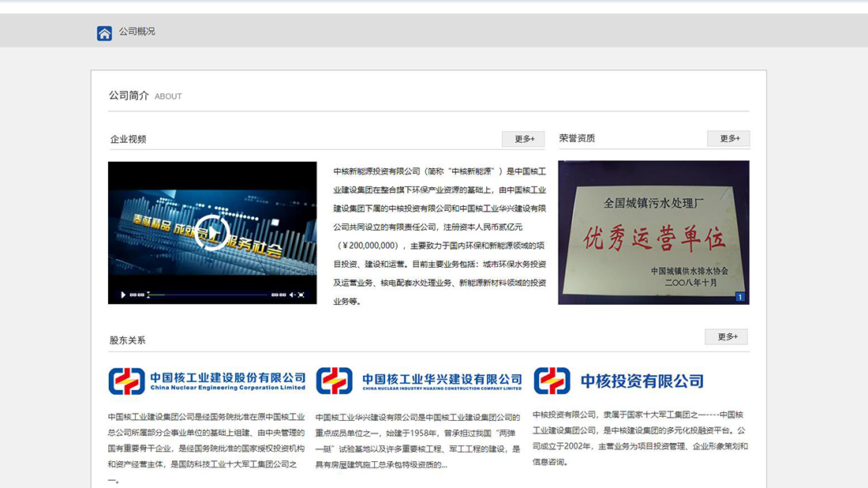Image resolution: width=868 pixels, height=488 pixels.
Task: Open 更多+ beside 股东关系
Action: [726, 336]
